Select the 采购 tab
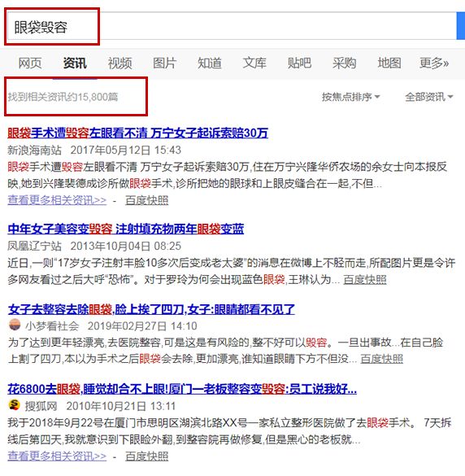The image size is (465, 476). (x=344, y=63)
